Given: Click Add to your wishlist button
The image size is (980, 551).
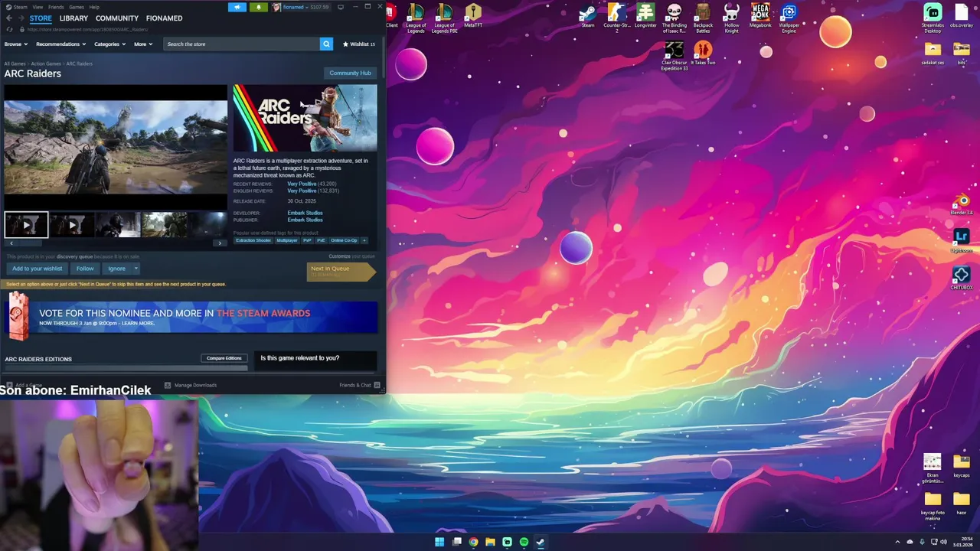Looking at the screenshot, I should tap(38, 269).
